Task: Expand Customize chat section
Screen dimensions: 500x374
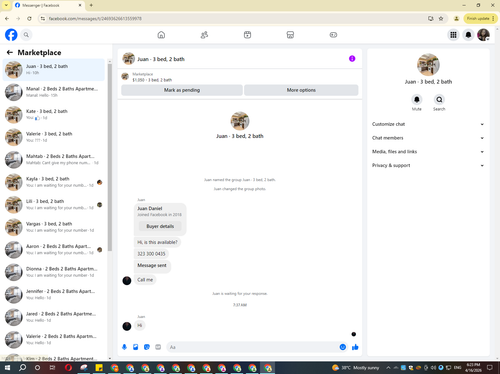Action: pos(428,124)
